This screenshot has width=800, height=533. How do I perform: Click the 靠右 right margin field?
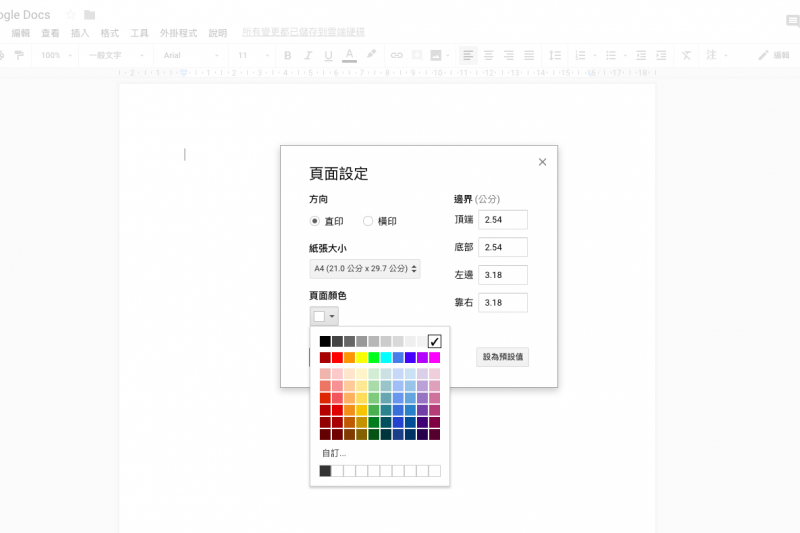503,302
